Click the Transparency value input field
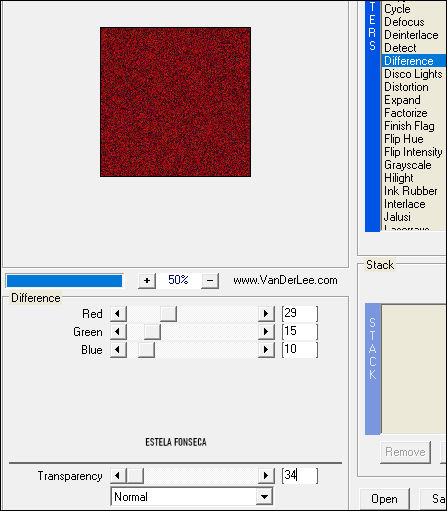Screen dimensions: 447x511 pyautogui.click(x=300, y=476)
